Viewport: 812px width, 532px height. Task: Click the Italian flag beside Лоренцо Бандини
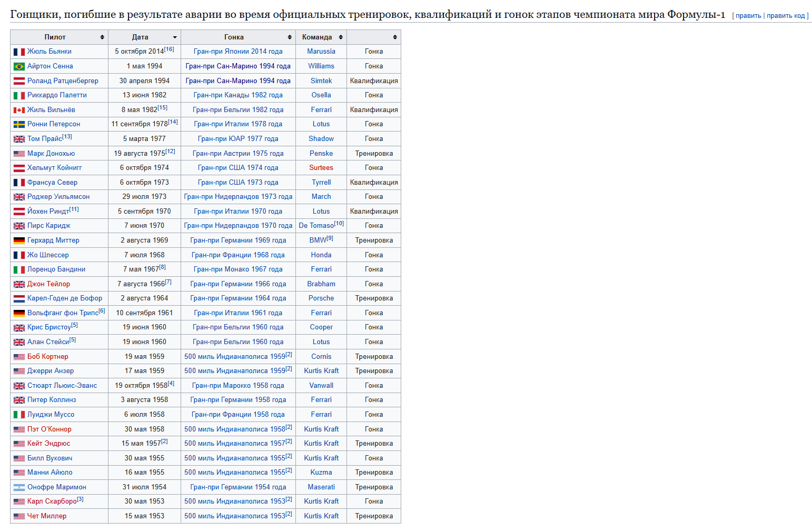[x=19, y=269]
